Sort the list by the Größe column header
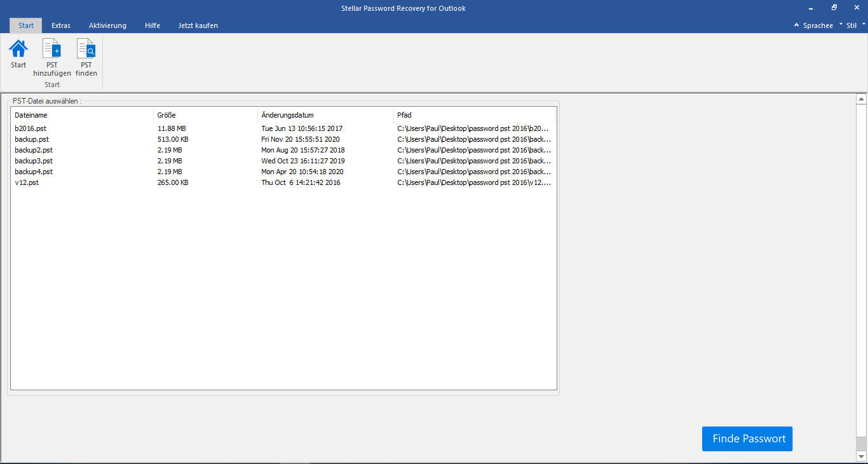The height and width of the screenshot is (464, 868). pos(205,115)
